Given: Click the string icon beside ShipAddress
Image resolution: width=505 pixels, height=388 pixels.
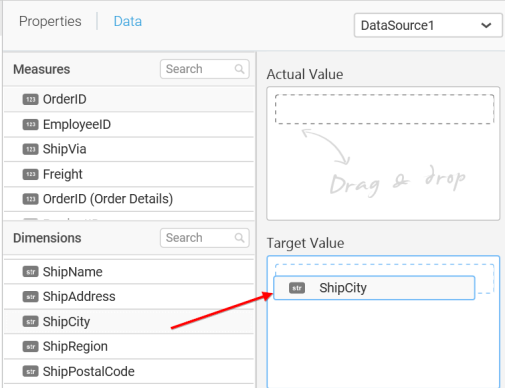Looking at the screenshot, I should point(30,296).
